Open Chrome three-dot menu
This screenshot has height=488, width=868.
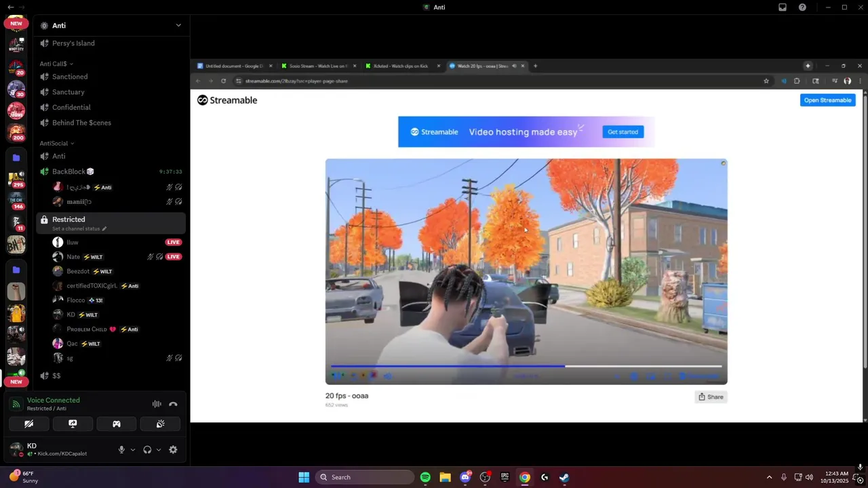coord(861,81)
